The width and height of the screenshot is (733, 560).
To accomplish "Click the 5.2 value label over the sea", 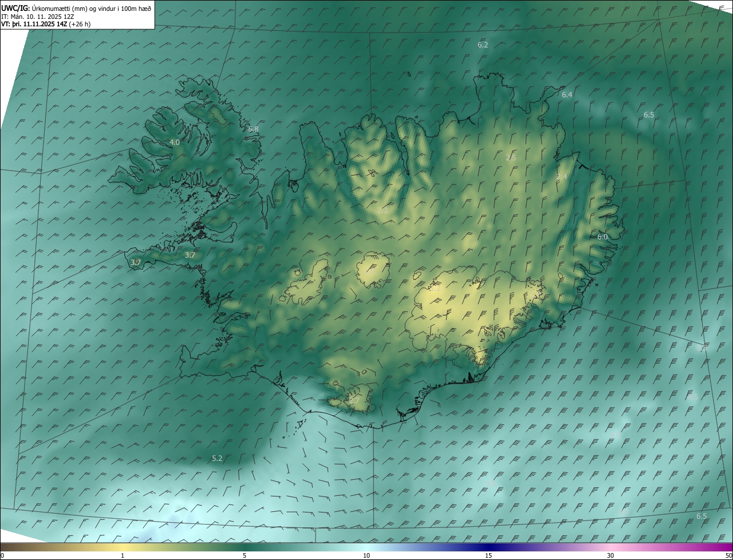I will tap(217, 458).
